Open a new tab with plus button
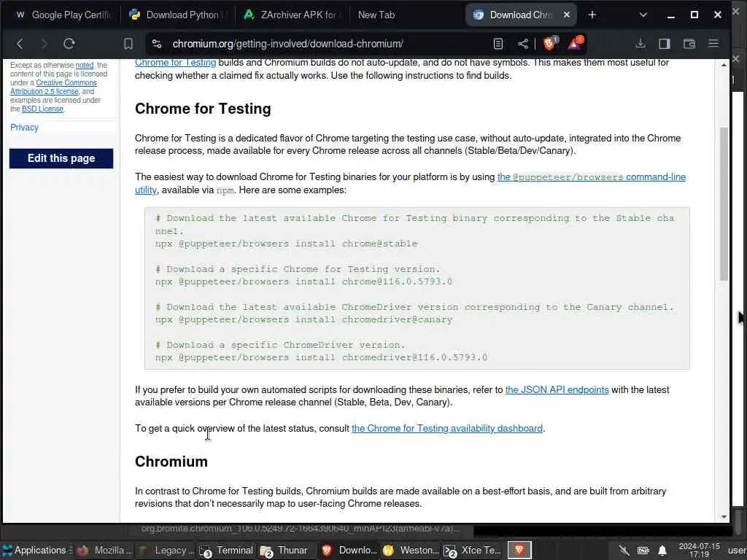 coord(592,15)
